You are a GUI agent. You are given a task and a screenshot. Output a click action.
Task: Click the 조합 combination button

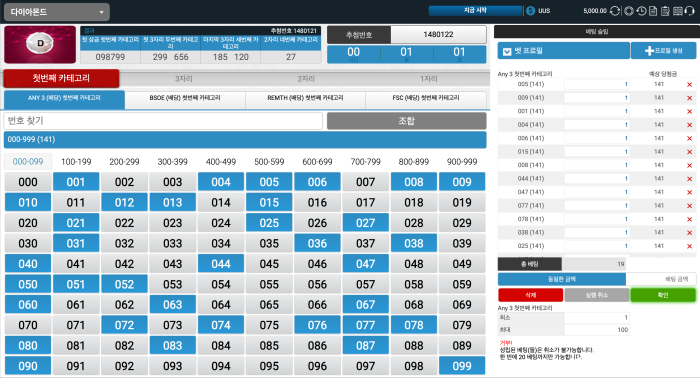coord(407,121)
